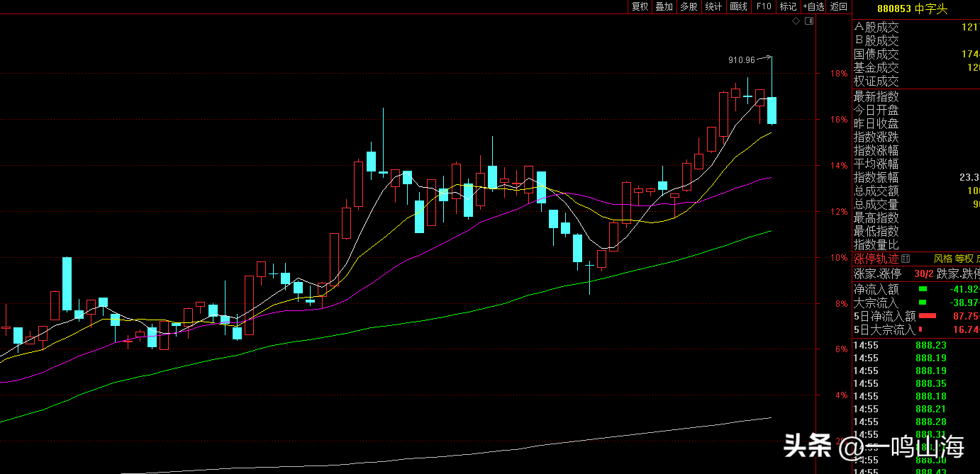Click the 16.74 five-day block value
Screen dimensions: 980x474
pos(967,329)
